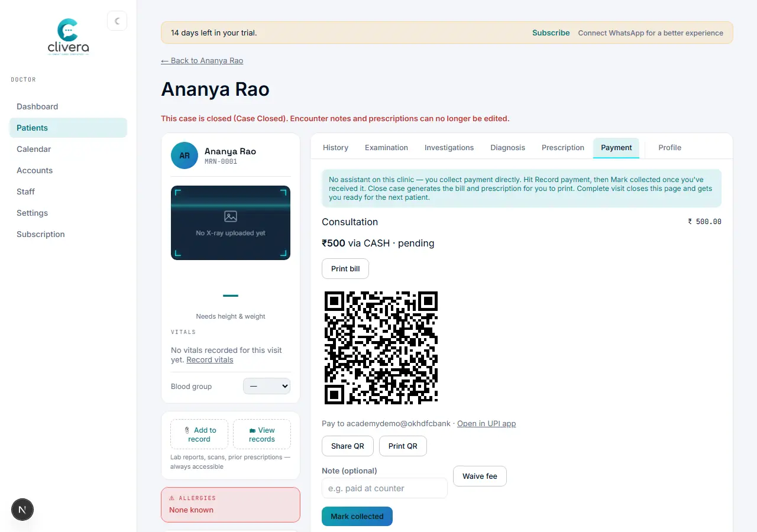
Task: Click the X-ray image placeholder icon
Action: [231, 216]
